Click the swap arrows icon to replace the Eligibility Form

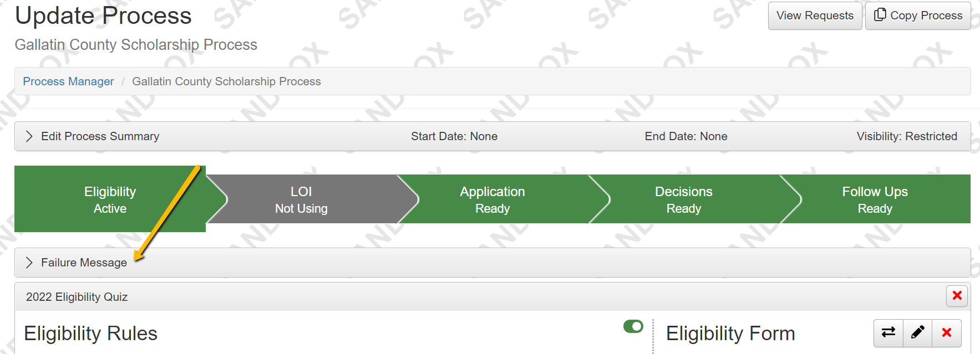(888, 333)
